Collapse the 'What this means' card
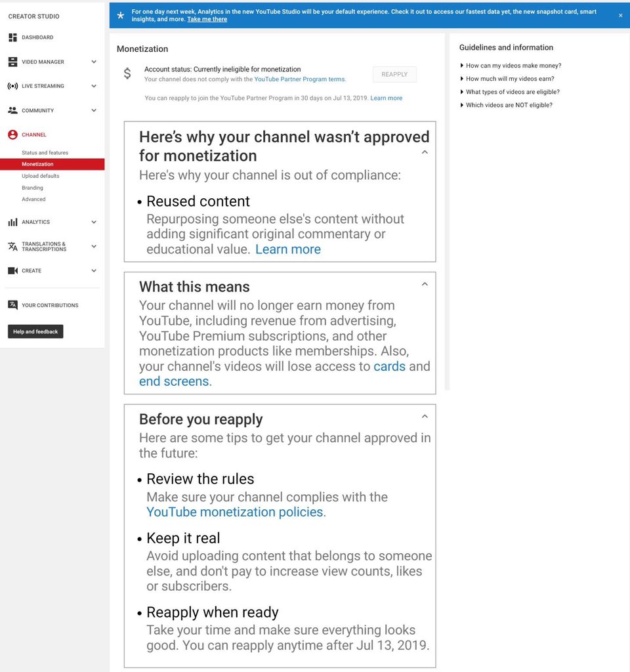The width and height of the screenshot is (630, 672). (425, 284)
